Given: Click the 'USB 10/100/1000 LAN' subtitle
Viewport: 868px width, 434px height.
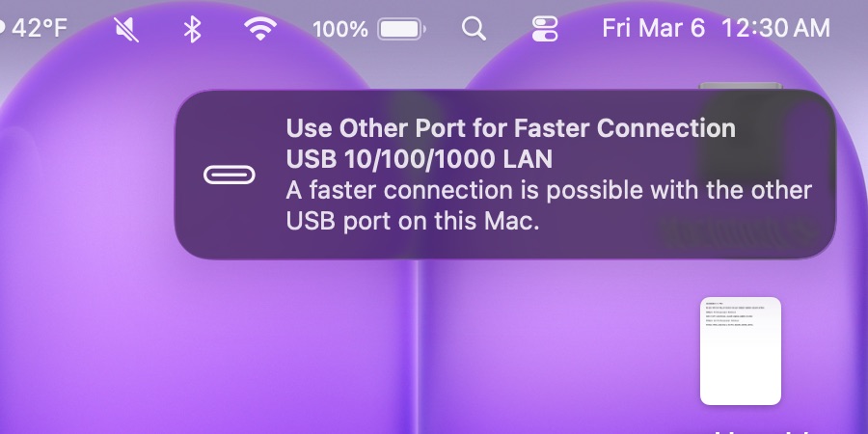Looking at the screenshot, I should coord(420,159).
